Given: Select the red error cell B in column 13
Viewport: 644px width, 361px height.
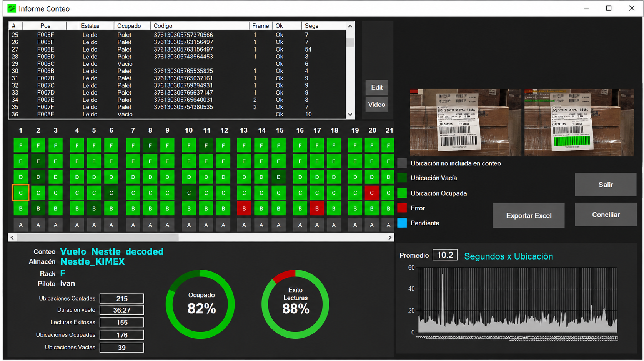Looking at the screenshot, I should coord(244,209).
